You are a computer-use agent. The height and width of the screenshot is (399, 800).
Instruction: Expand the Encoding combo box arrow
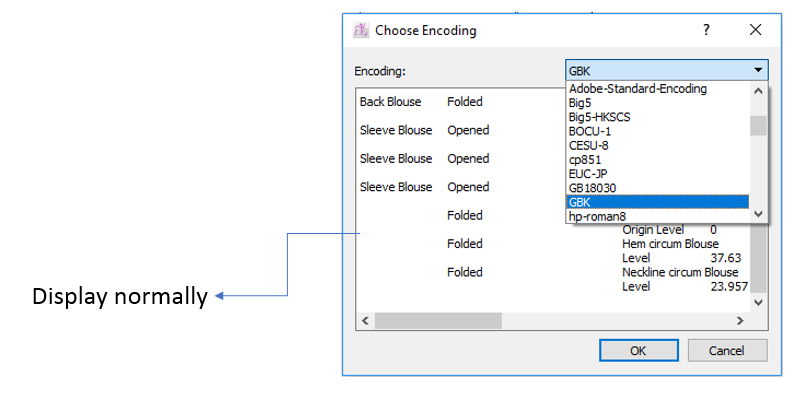point(758,70)
